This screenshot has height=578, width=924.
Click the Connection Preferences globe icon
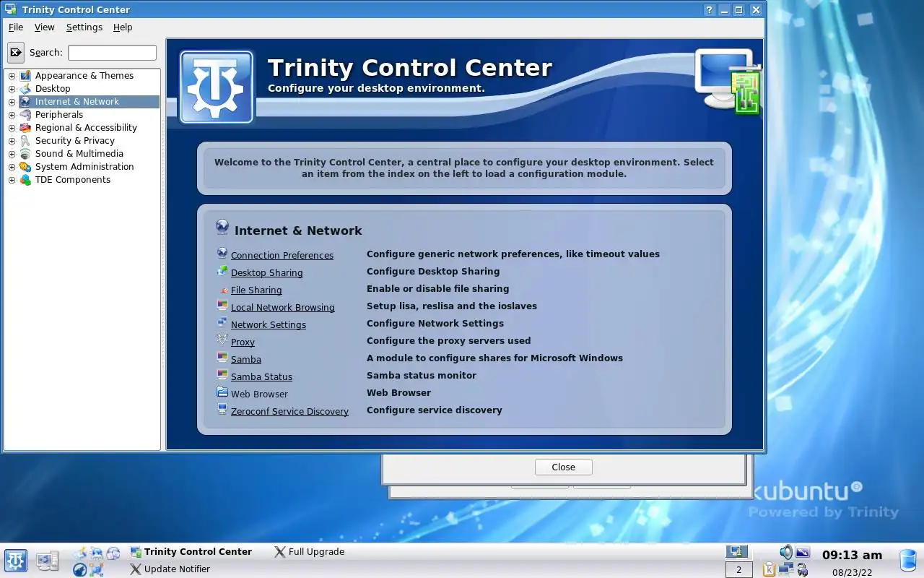[x=222, y=254]
